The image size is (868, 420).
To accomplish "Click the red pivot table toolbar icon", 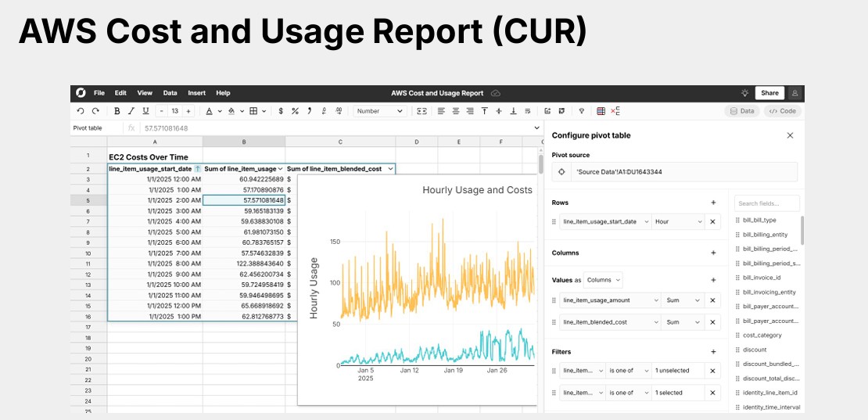I will [601, 111].
